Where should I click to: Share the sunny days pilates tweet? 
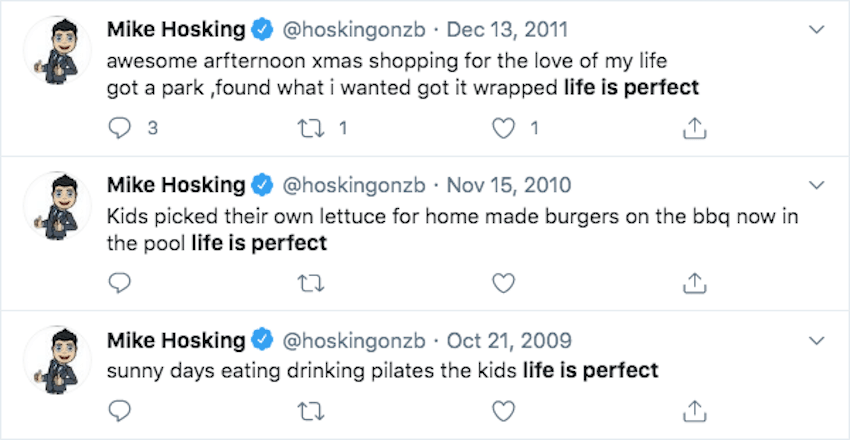click(694, 410)
